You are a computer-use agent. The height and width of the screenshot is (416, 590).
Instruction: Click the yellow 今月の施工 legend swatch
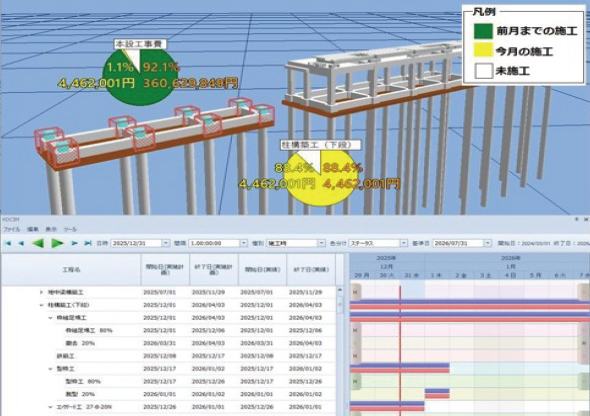(x=484, y=50)
